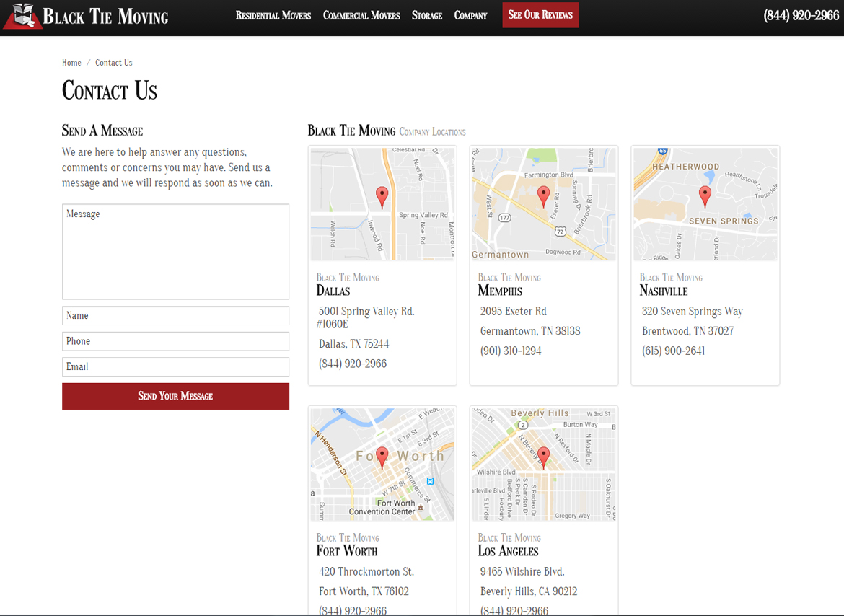
Task: Click the See Our Reviews button
Action: (540, 15)
